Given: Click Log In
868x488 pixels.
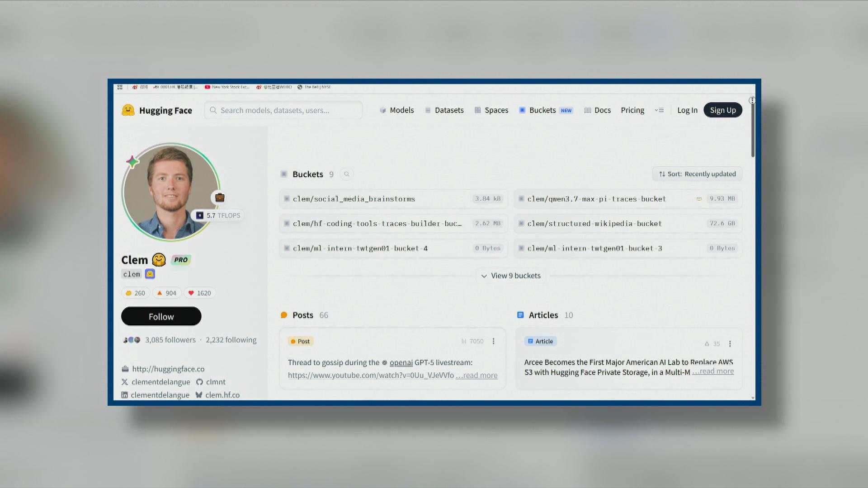Looking at the screenshot, I should [687, 110].
